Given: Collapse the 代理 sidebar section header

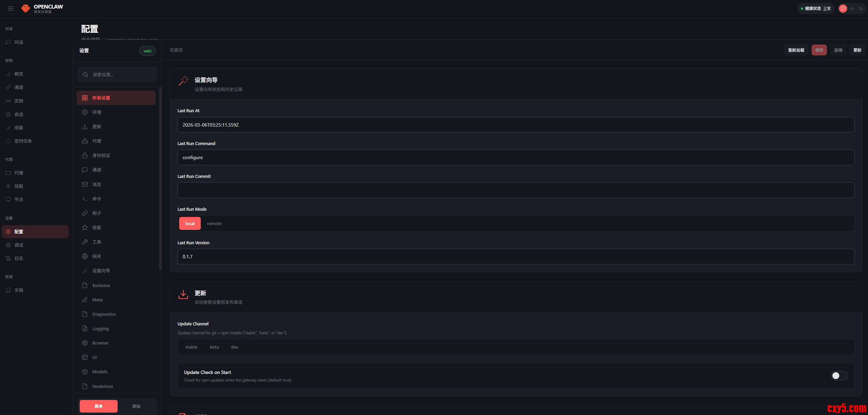Looking at the screenshot, I should [64, 159].
